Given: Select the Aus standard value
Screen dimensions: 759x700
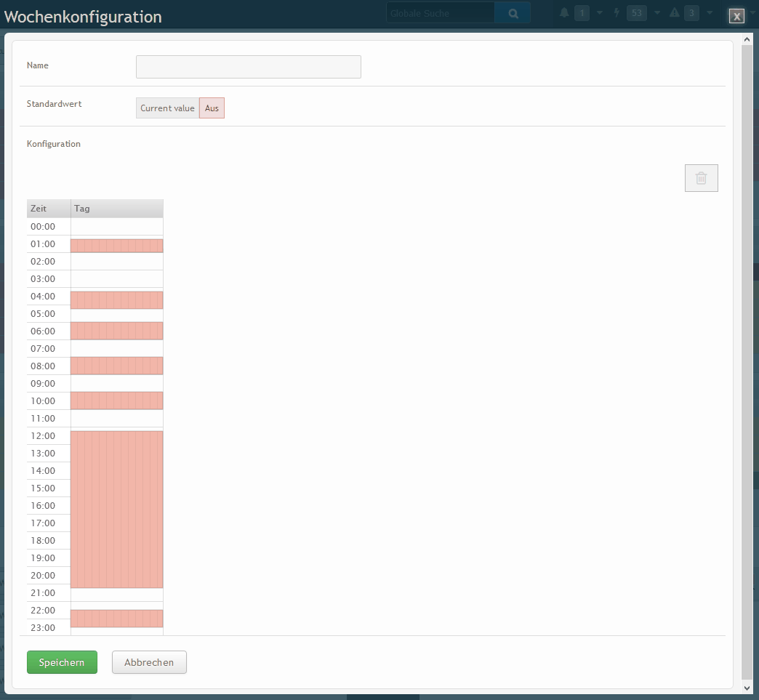Looking at the screenshot, I should click(x=212, y=108).
